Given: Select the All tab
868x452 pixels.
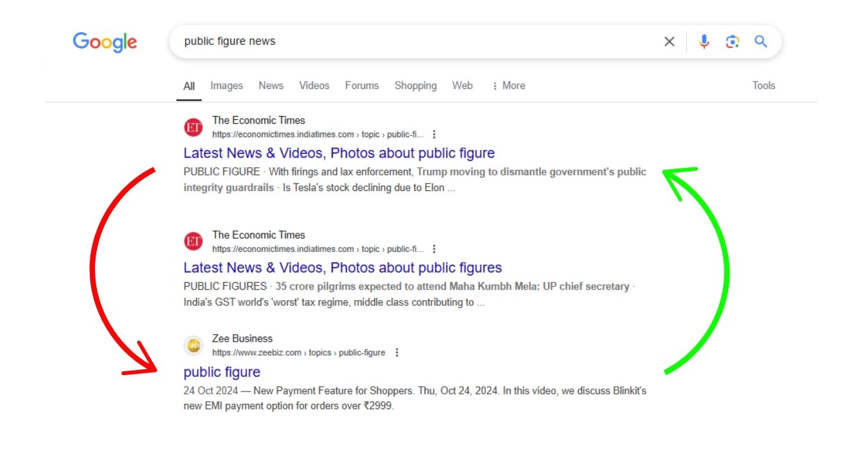Looking at the screenshot, I should [x=189, y=86].
